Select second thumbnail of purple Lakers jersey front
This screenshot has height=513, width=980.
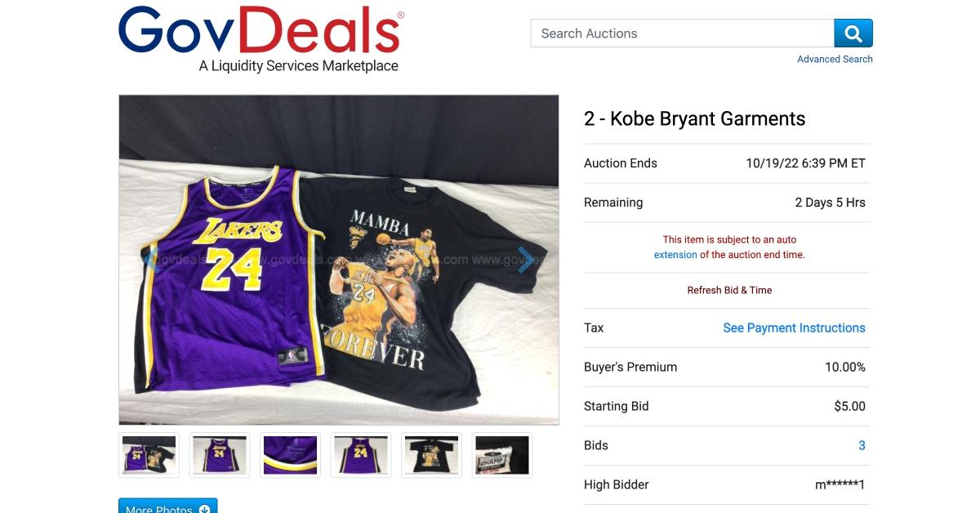click(x=220, y=455)
